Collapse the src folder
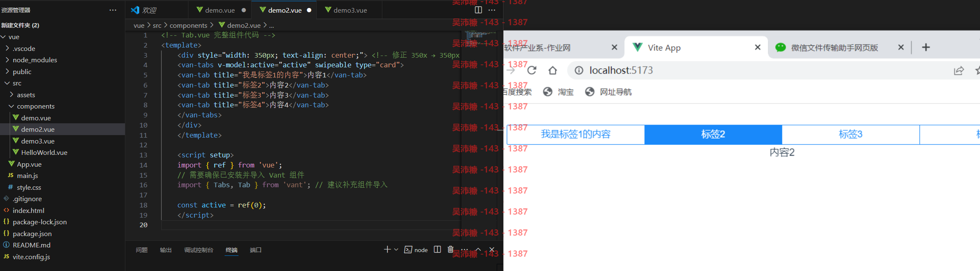 7,83
